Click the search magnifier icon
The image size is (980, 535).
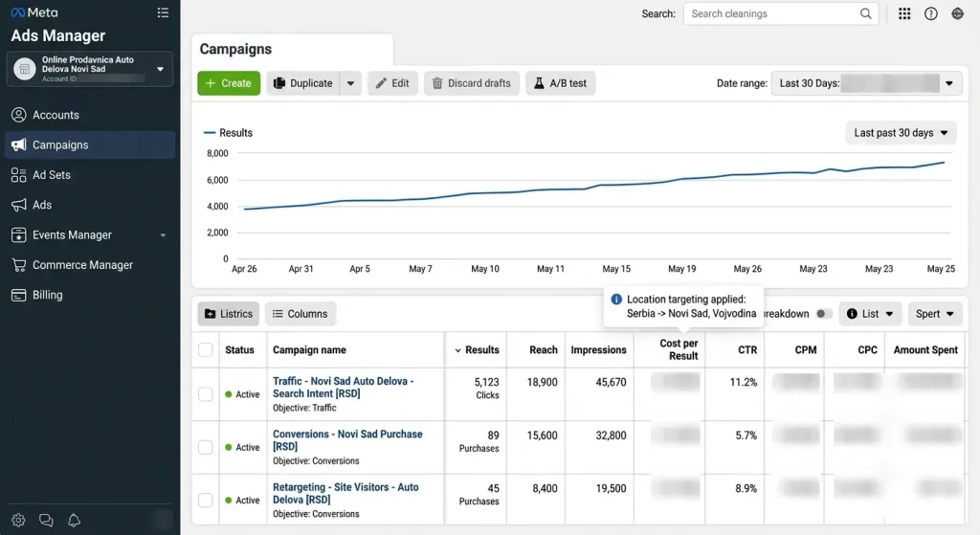pyautogui.click(x=865, y=13)
